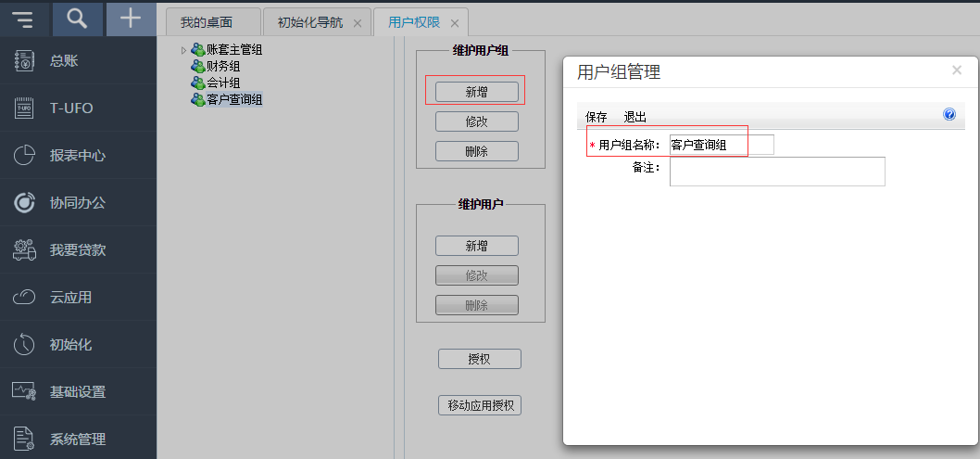Screen dimensions: 980x459
Task: Close the 初始化导航 tab
Action: [x=358, y=23]
